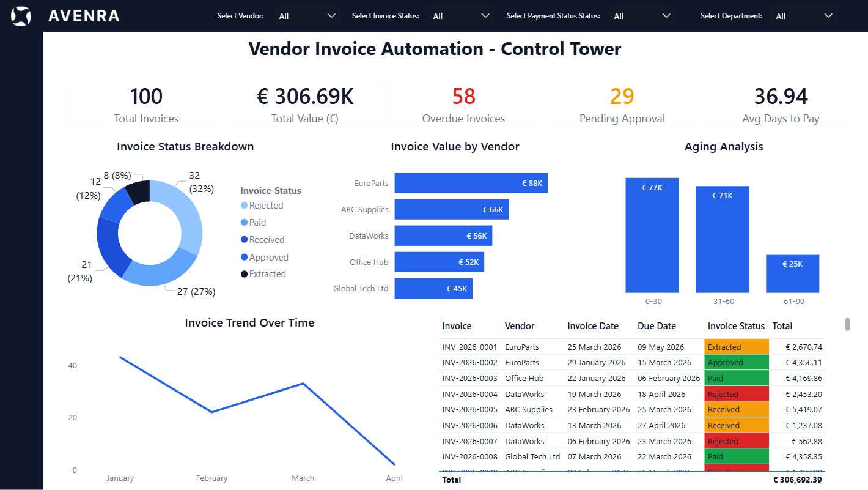Click the 61-90 aging analysis bar
Viewport: 868px width, 490px height.
pyautogui.click(x=792, y=274)
